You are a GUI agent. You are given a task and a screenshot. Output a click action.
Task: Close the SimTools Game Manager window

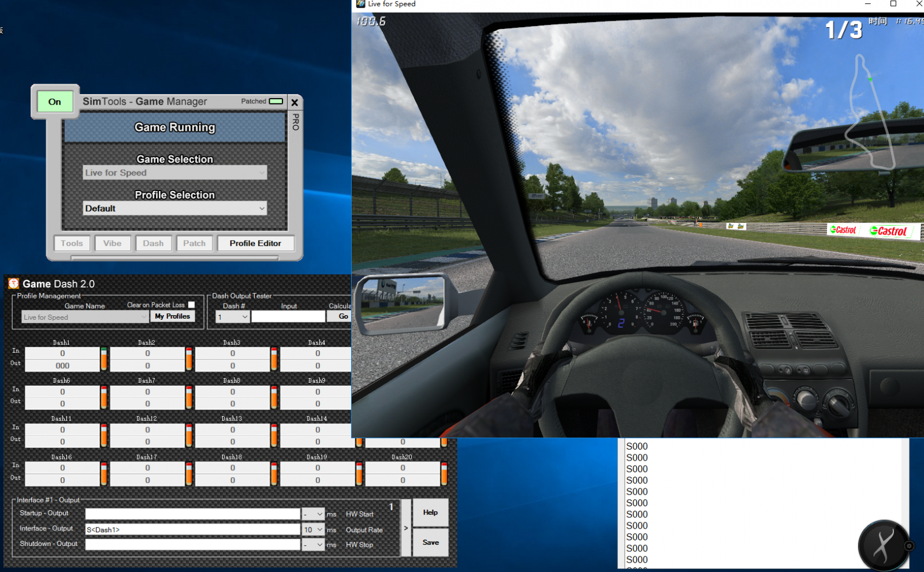coord(295,102)
